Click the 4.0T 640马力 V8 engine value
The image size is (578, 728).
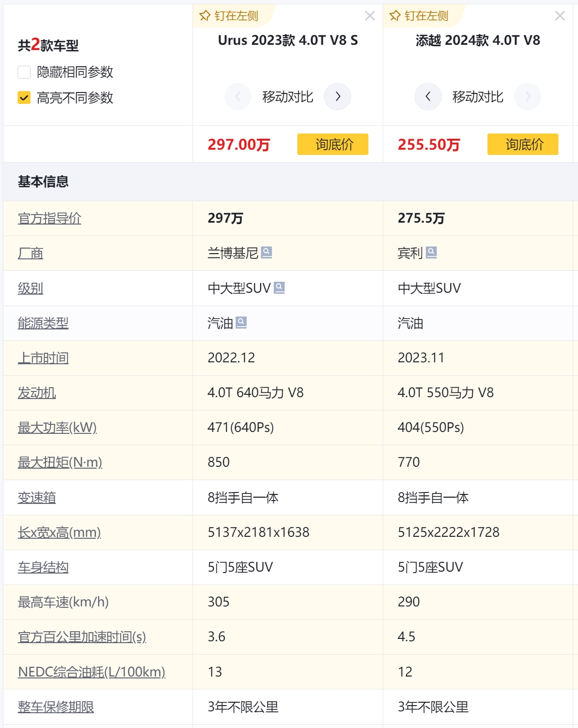(x=255, y=393)
